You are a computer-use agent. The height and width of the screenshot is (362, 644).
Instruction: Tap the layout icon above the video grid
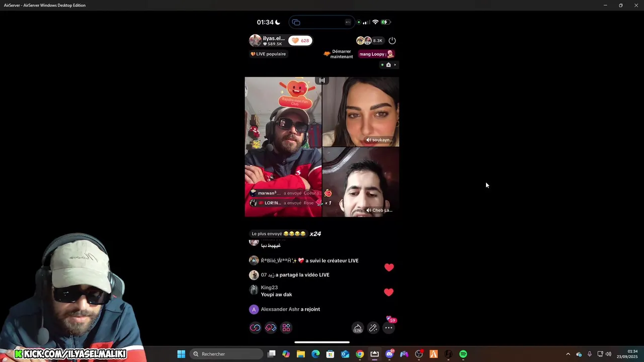[322, 80]
